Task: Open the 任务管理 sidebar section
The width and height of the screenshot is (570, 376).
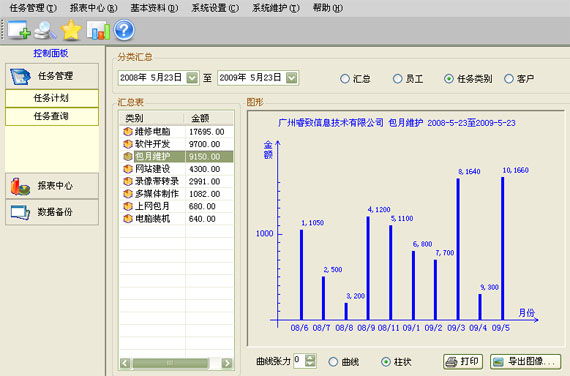Action: pyautogui.click(x=52, y=76)
